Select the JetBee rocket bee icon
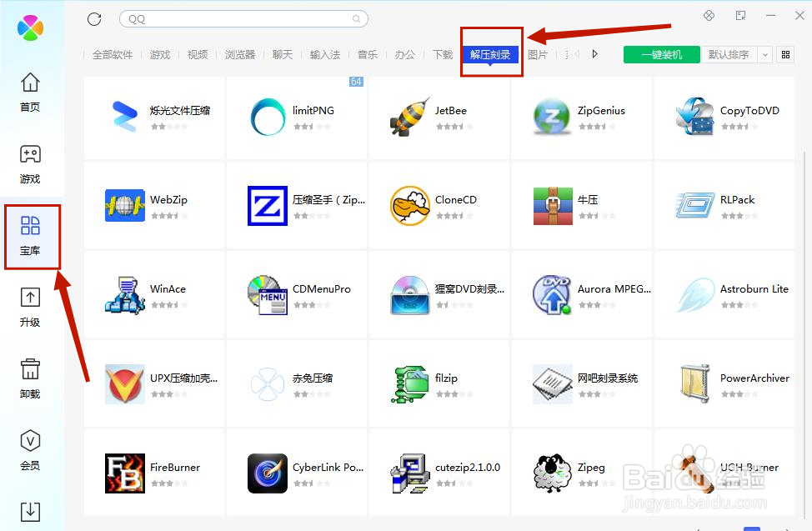This screenshot has height=531, width=812. [x=410, y=117]
